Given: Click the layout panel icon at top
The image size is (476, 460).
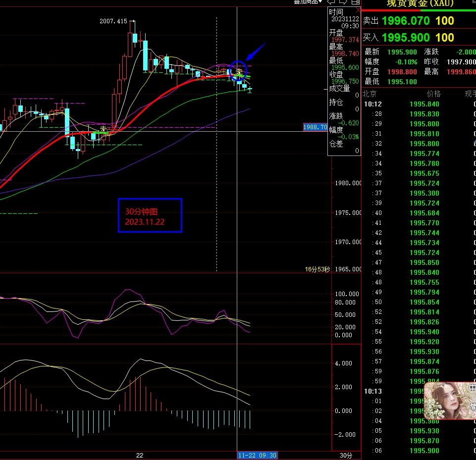Looking at the screenshot, I should [355, 2].
